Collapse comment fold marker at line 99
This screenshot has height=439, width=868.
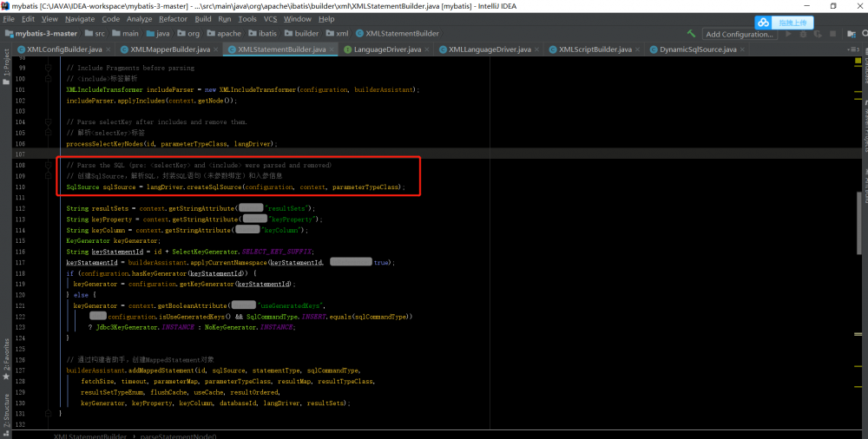[48, 68]
